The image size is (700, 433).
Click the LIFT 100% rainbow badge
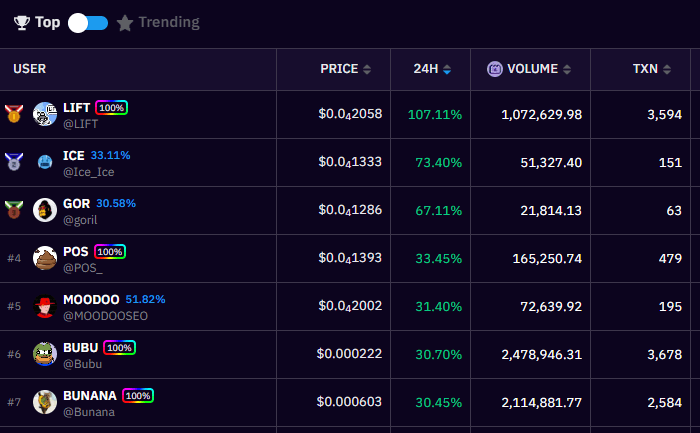tap(111, 107)
